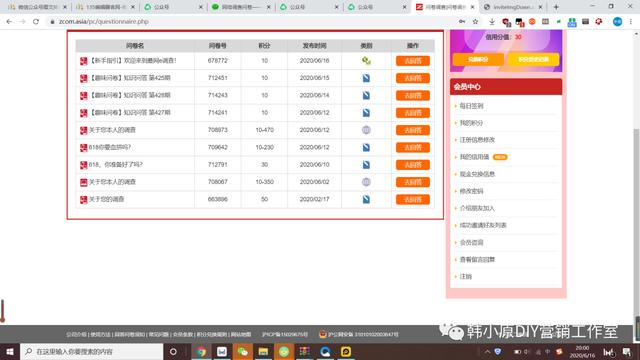Open 我的信用值 in the member center
640x360 pixels.
(474, 157)
